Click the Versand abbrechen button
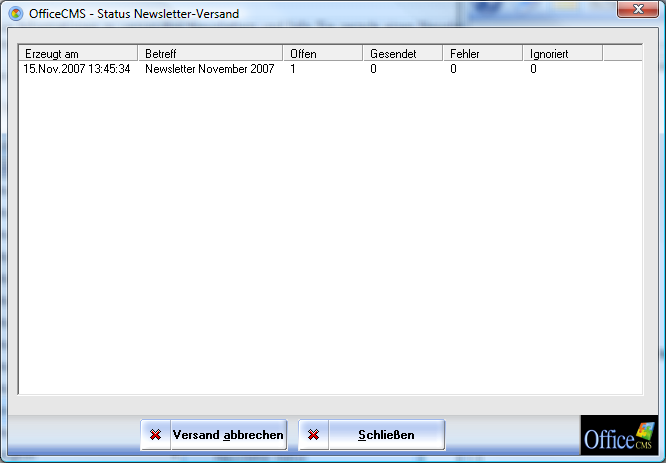The height and width of the screenshot is (463, 666). pyautogui.click(x=214, y=435)
